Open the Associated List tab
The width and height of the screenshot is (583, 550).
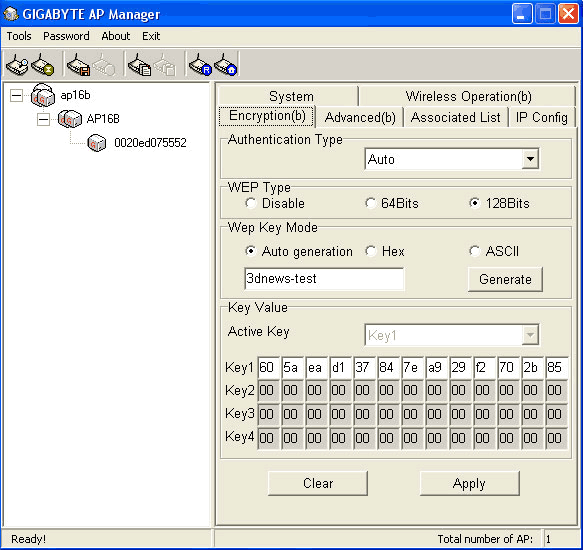tap(455, 118)
